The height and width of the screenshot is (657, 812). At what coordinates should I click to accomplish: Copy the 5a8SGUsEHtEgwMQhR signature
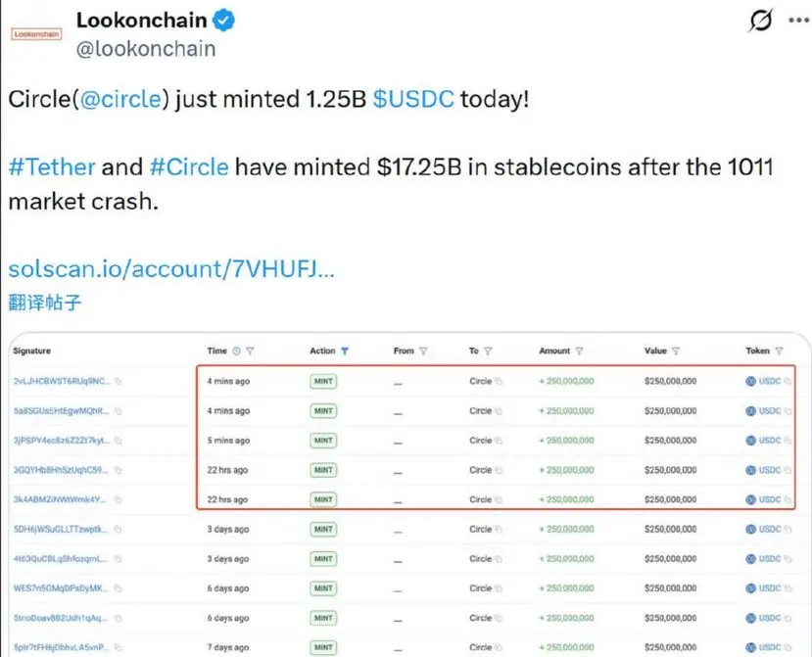(x=118, y=410)
